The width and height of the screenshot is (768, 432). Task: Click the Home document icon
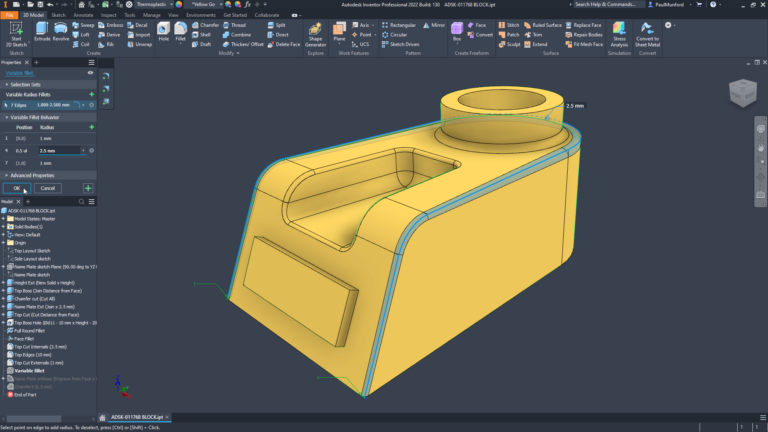pyautogui.click(x=102, y=418)
